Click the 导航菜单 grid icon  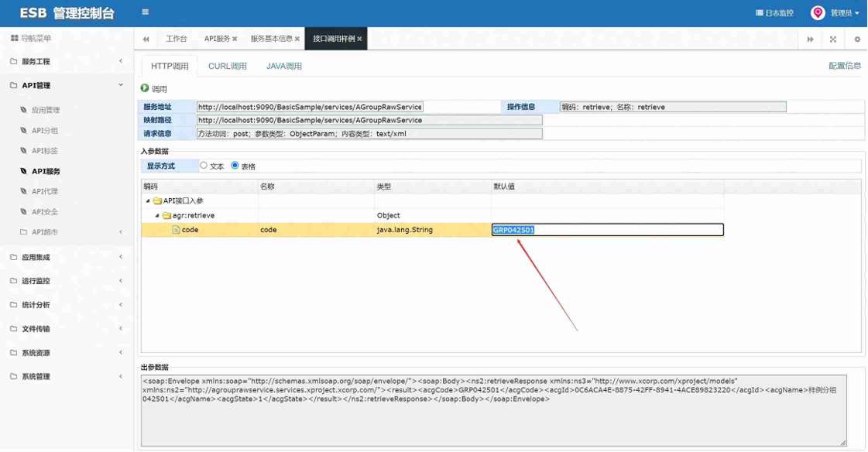(15, 38)
